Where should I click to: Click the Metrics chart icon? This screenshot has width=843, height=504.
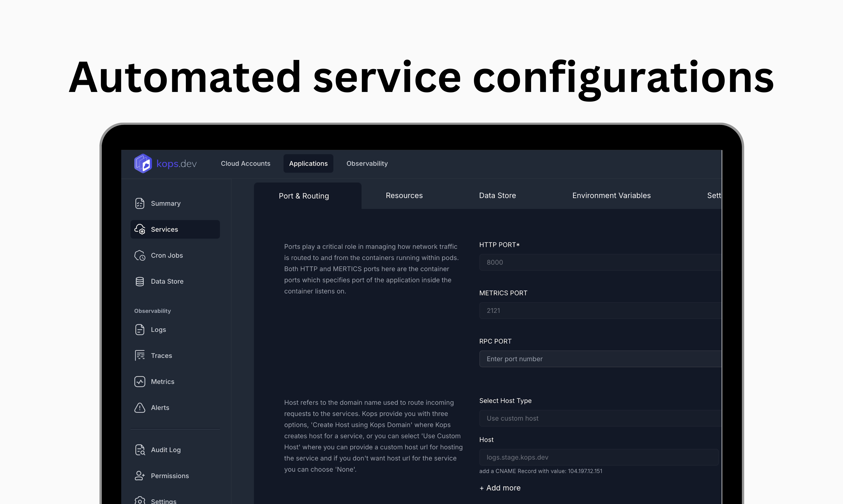(x=140, y=381)
